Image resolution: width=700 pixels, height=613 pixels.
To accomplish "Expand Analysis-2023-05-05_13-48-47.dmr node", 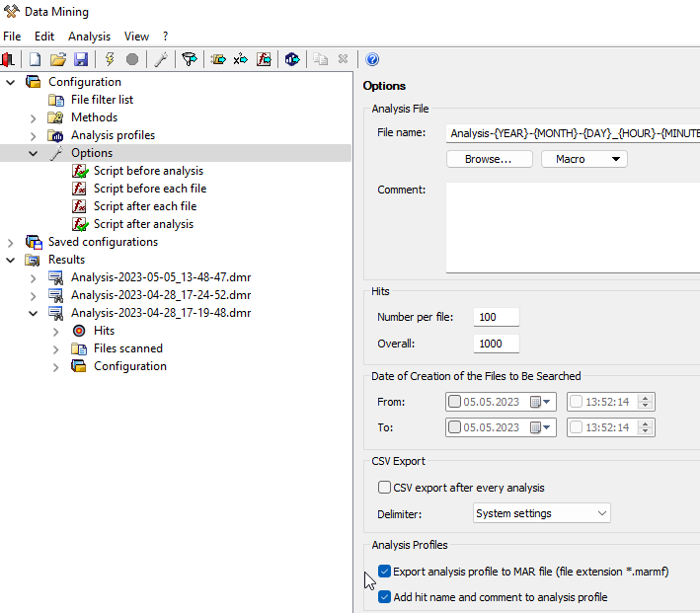I will click(x=33, y=278).
